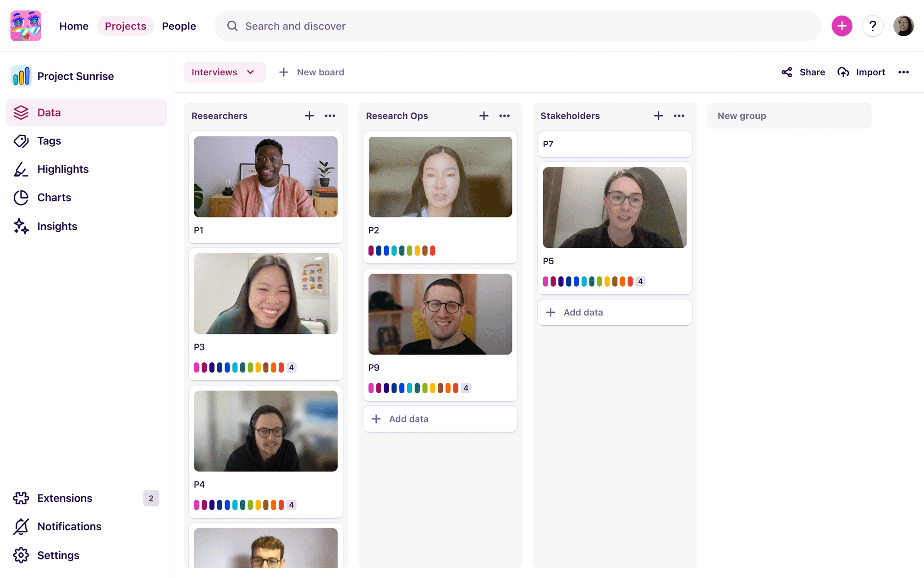Click the pink plus create button
The image size is (924, 578).
click(841, 26)
